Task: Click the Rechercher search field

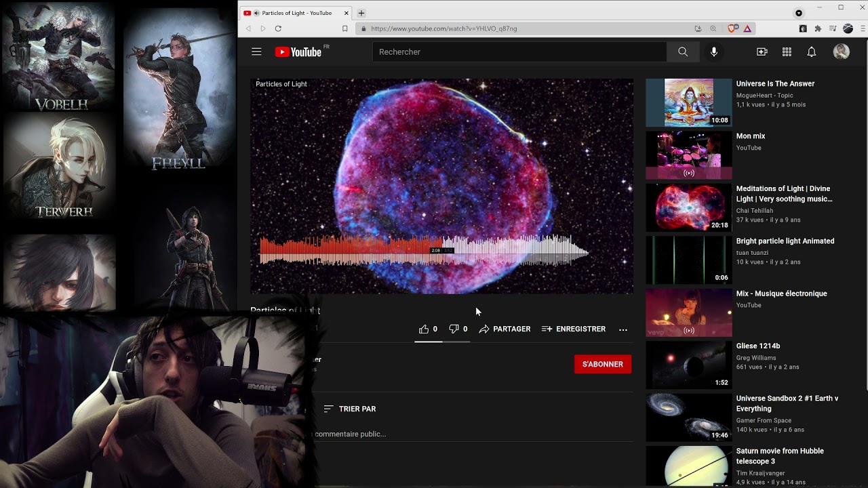Action: pyautogui.click(x=519, y=52)
